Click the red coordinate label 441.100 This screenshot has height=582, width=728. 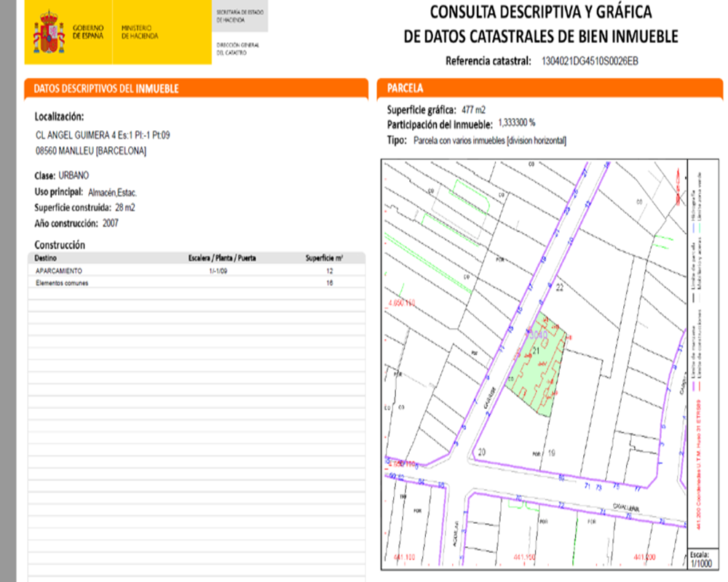pyautogui.click(x=404, y=557)
